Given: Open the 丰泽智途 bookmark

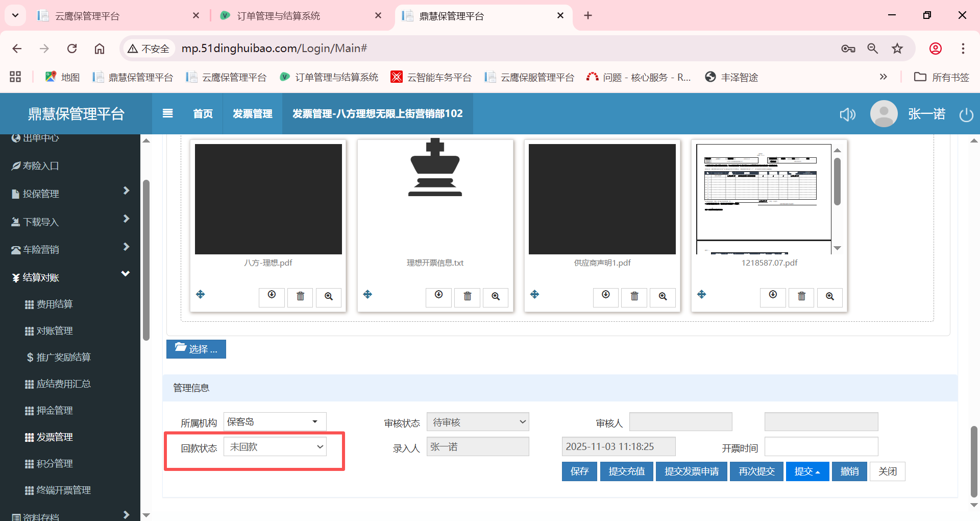Looking at the screenshot, I should click(x=731, y=77).
